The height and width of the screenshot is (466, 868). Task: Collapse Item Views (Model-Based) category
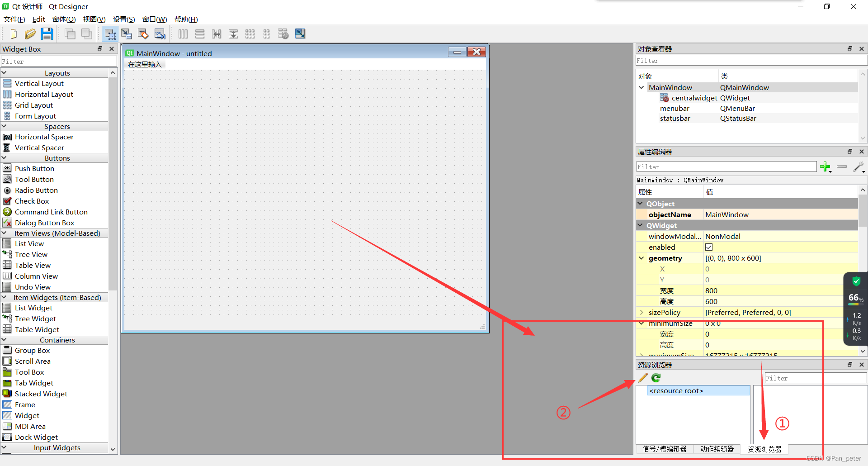tap(4, 233)
